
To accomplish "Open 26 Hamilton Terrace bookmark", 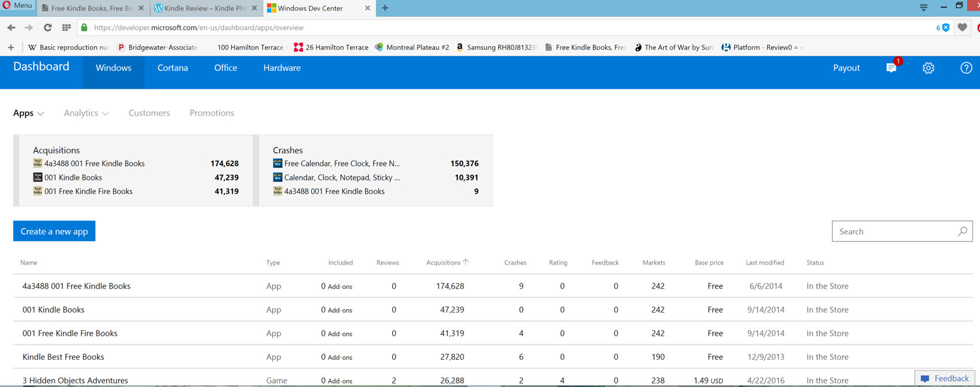I will [x=331, y=47].
